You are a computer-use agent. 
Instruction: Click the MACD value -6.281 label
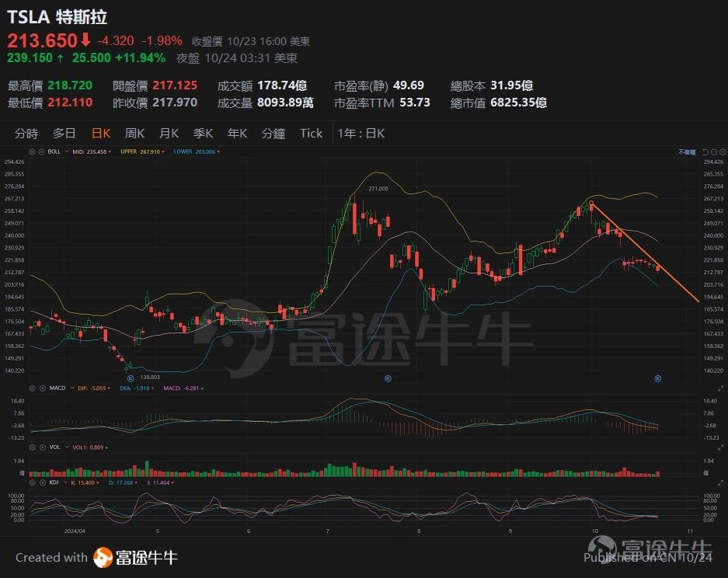click(x=181, y=388)
